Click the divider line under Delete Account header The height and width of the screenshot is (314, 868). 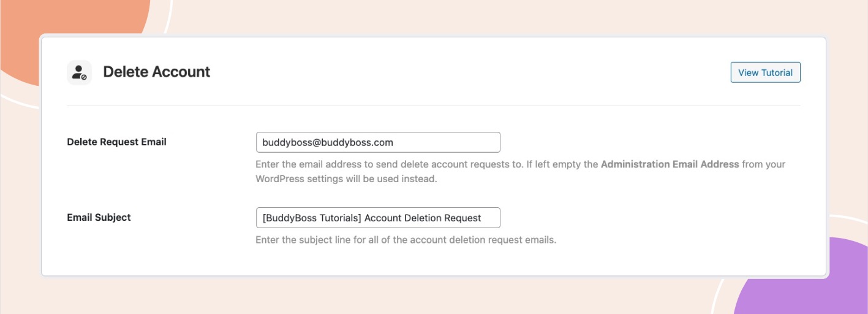coord(433,105)
